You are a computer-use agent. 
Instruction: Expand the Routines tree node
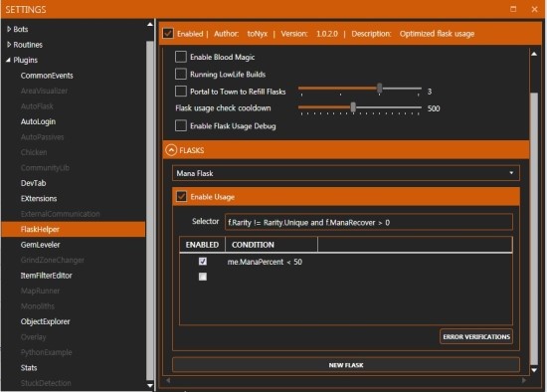point(9,45)
